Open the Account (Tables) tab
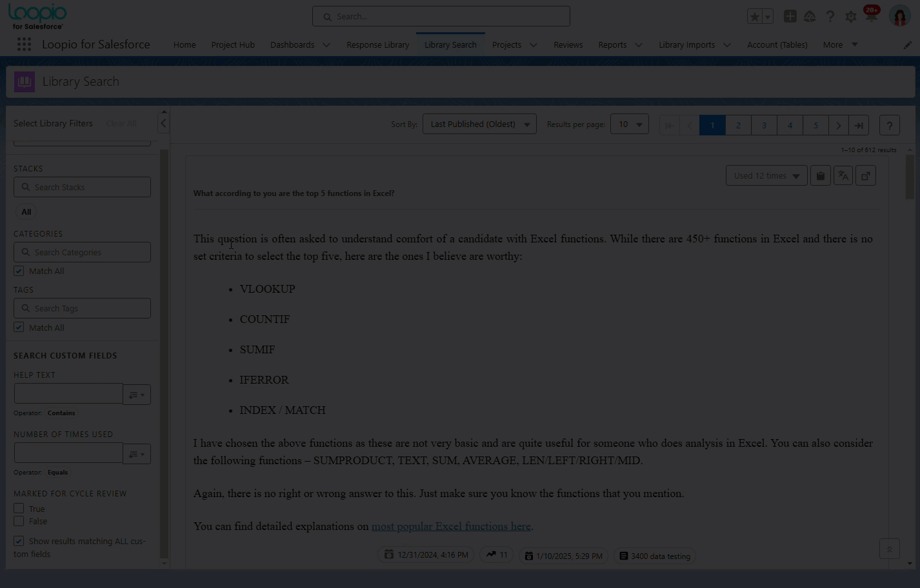The image size is (920, 588). tap(777, 44)
